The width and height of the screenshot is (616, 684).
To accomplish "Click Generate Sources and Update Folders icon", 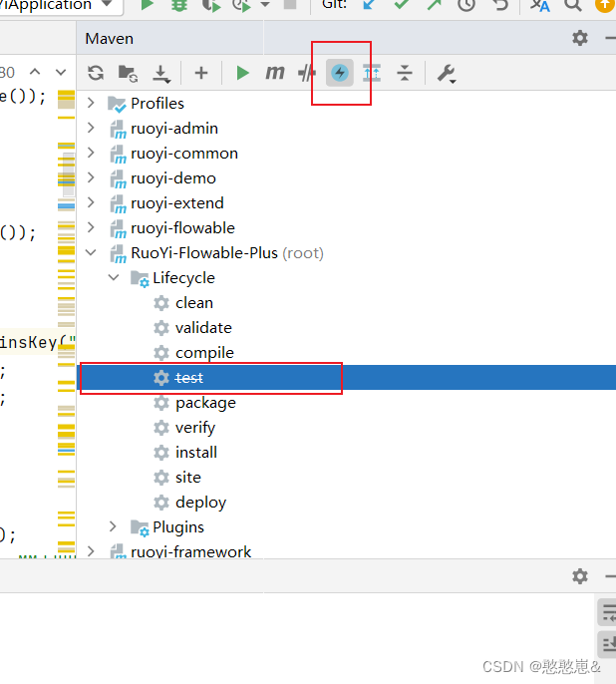I will 129,73.
